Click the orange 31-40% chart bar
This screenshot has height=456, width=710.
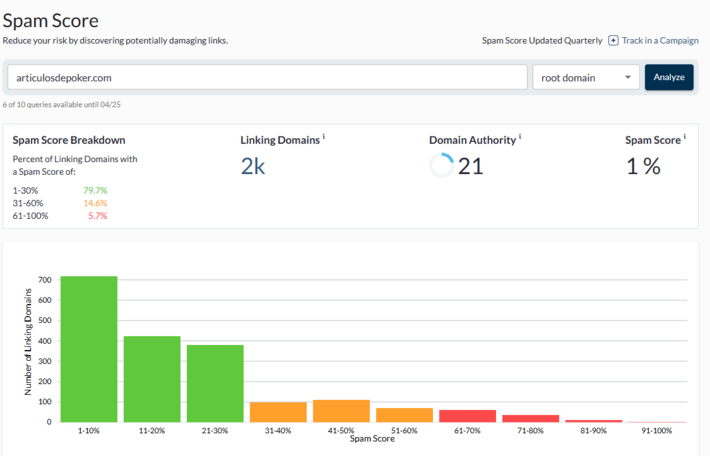click(x=278, y=412)
